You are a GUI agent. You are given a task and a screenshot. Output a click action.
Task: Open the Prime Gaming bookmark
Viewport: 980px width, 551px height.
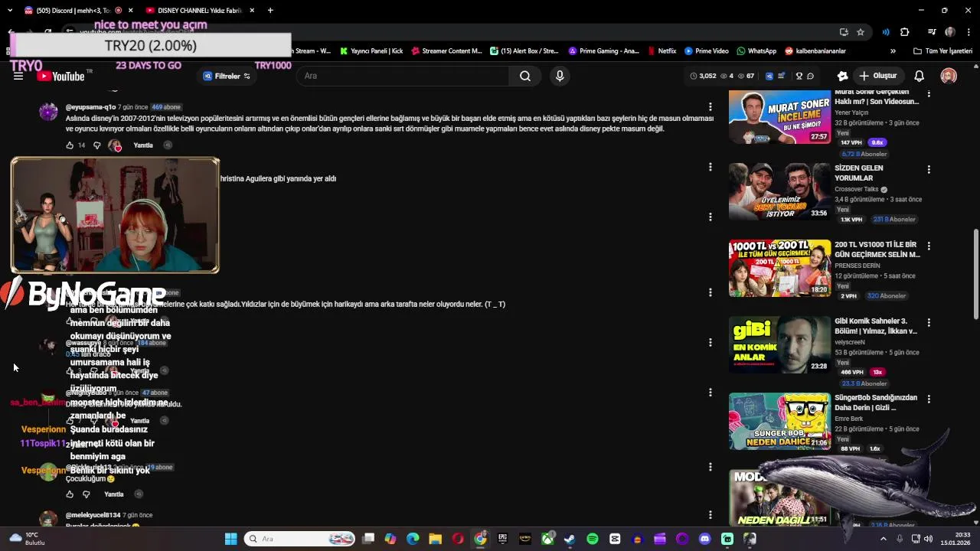(x=604, y=51)
